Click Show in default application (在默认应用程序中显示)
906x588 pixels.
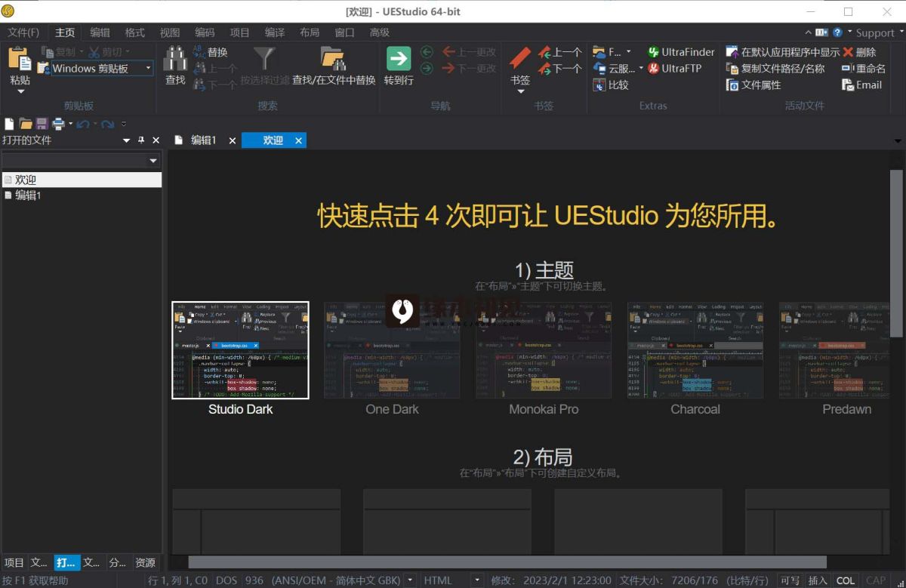pos(782,52)
